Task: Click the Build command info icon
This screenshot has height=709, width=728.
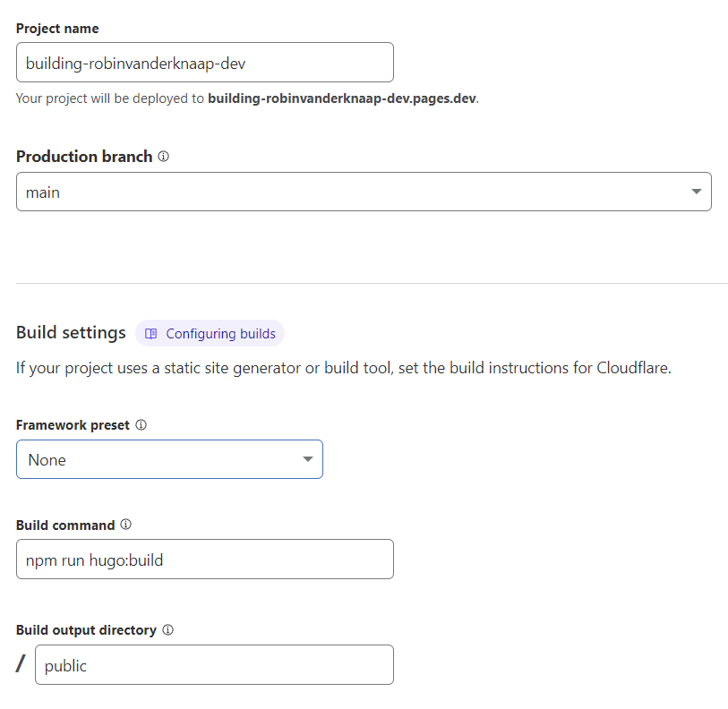Action: 125,525
